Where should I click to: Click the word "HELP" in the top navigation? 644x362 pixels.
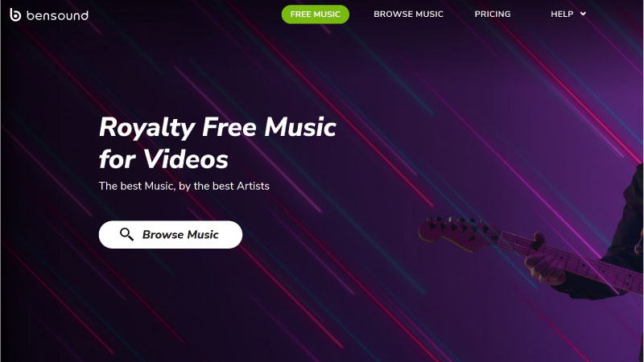(x=562, y=14)
